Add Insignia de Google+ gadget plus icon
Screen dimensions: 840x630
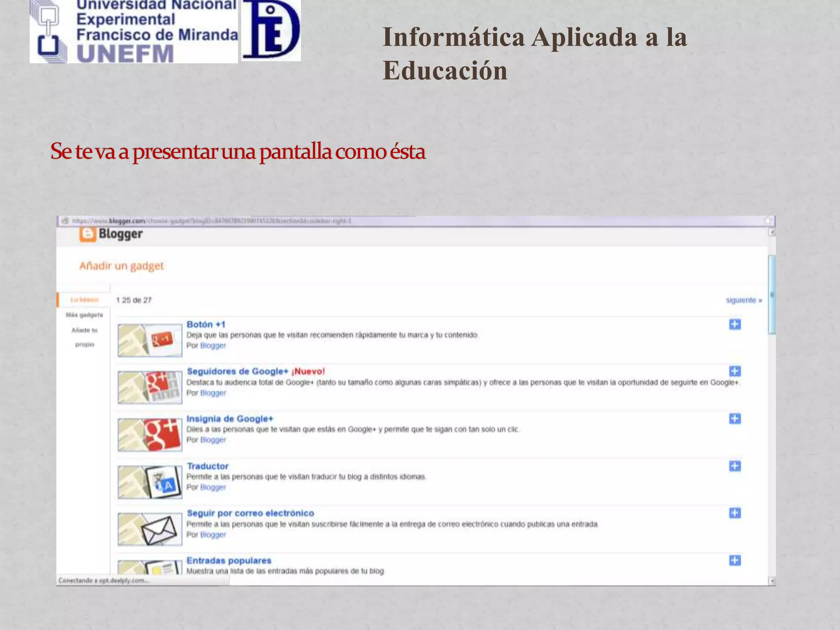pos(735,419)
